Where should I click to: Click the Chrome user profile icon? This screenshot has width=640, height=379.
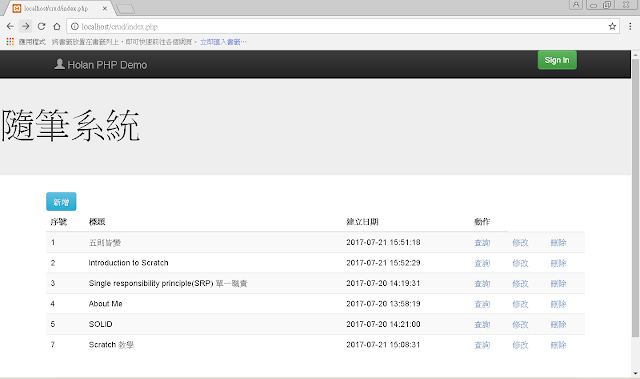click(x=576, y=5)
